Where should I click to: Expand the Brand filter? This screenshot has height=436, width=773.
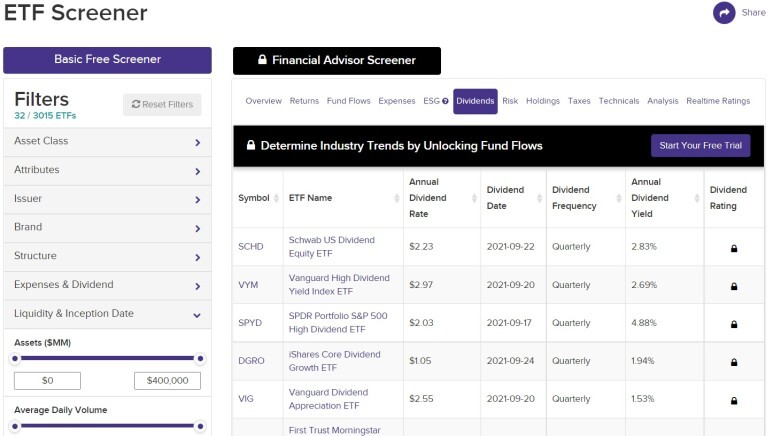(x=107, y=228)
